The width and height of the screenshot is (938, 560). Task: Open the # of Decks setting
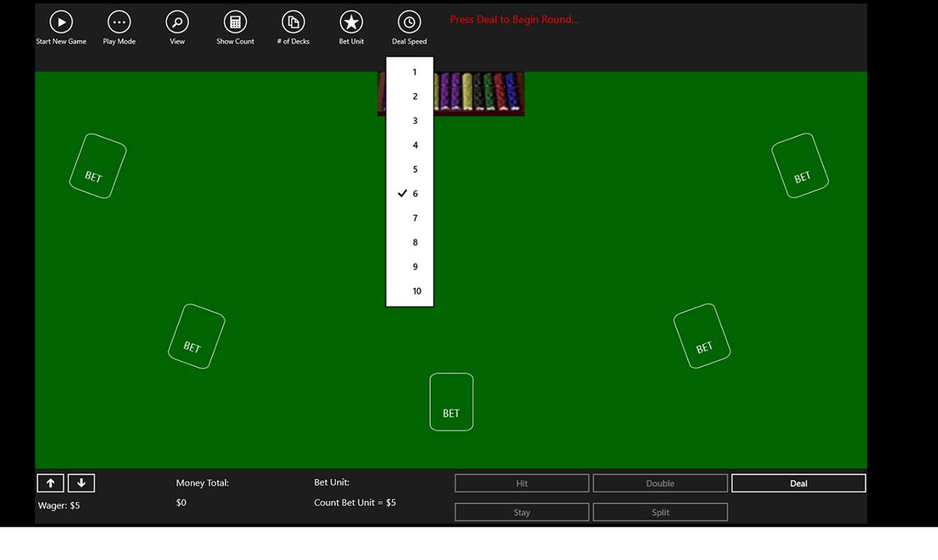293,22
